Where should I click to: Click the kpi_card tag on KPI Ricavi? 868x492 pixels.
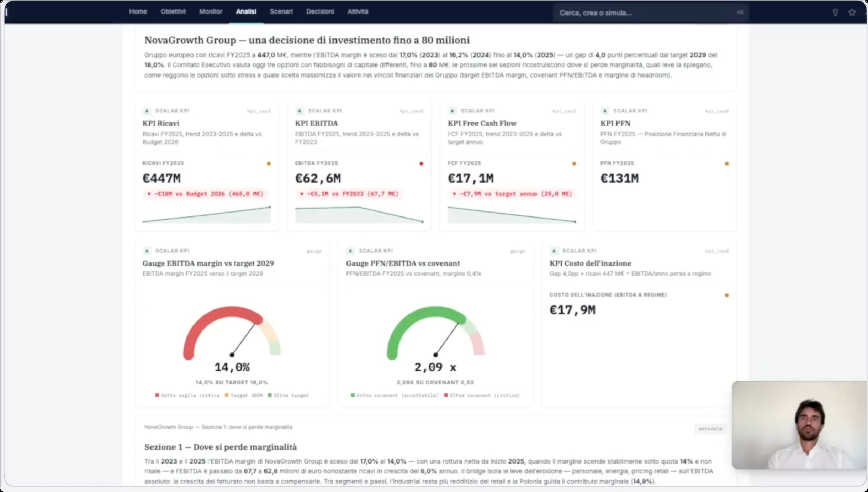point(259,111)
